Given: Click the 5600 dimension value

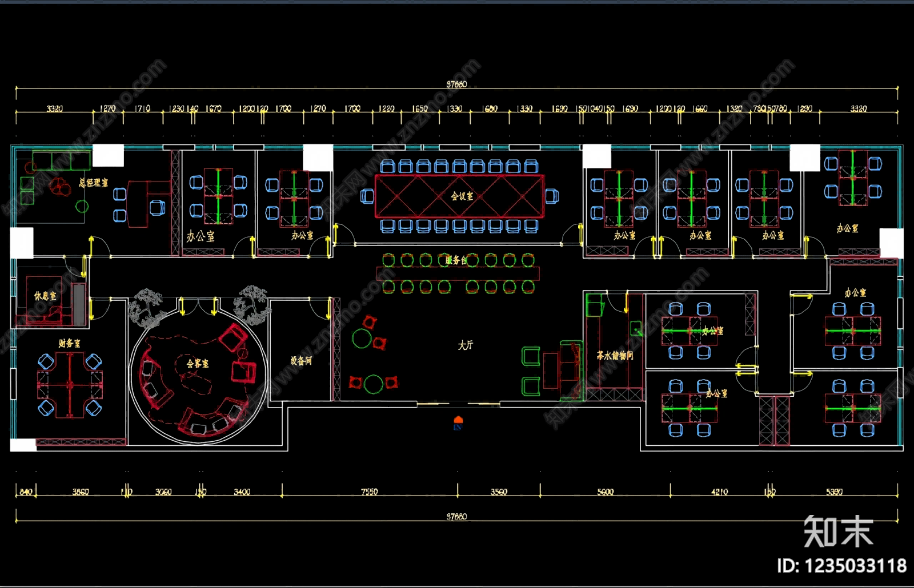Looking at the screenshot, I should 605,492.
